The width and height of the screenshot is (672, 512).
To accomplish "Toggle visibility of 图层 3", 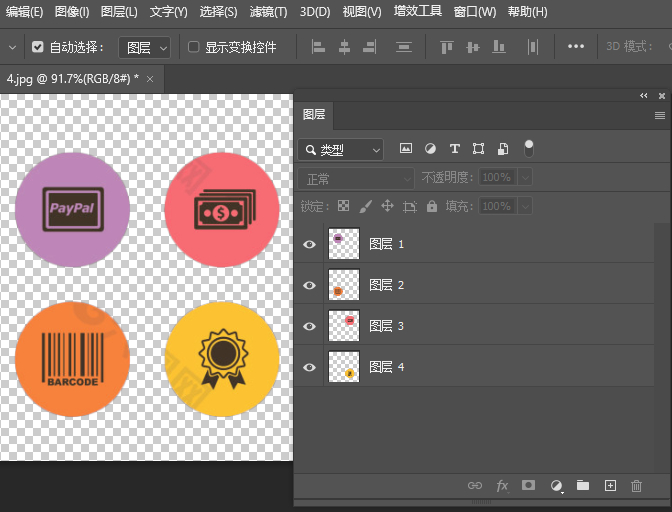I will click(309, 326).
